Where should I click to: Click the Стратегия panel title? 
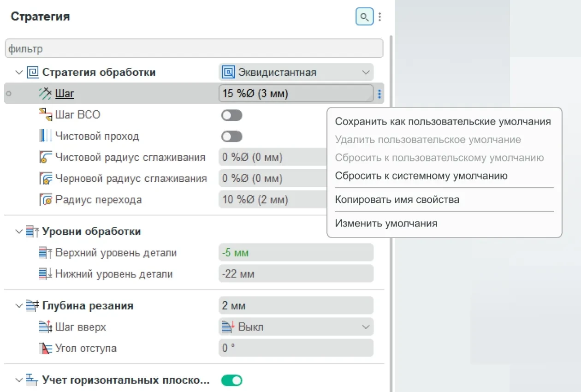click(x=40, y=17)
